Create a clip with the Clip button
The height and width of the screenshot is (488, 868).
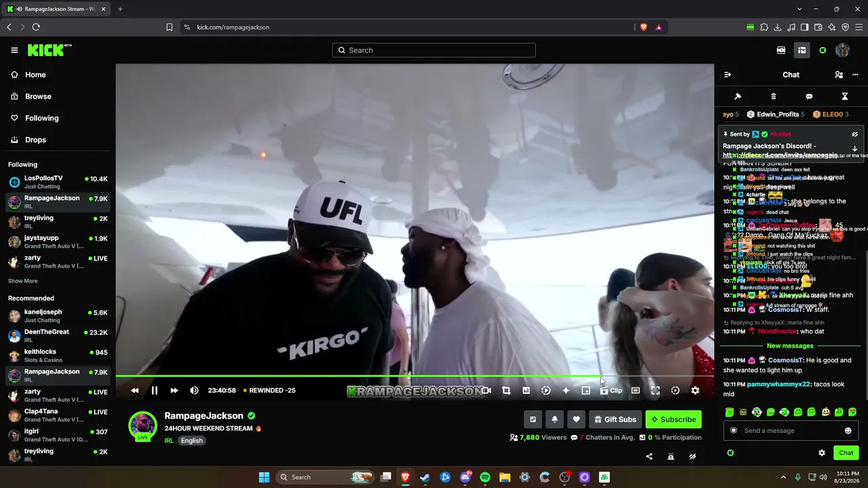tap(610, 390)
